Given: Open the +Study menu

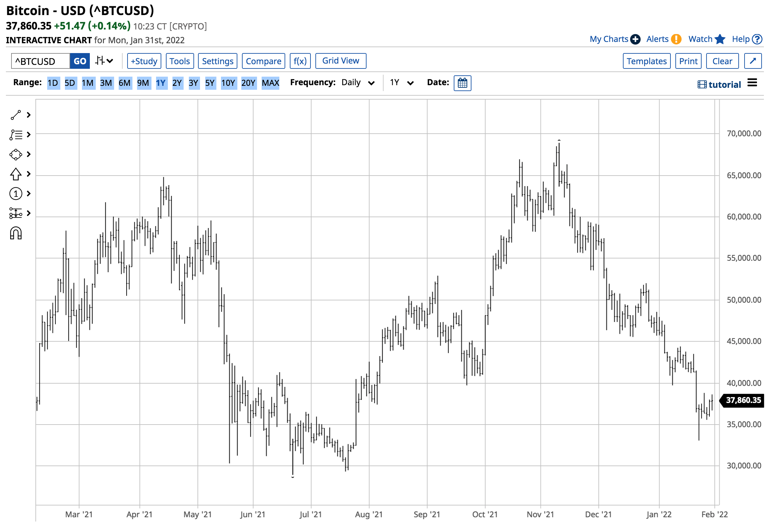Looking at the screenshot, I should pyautogui.click(x=145, y=61).
